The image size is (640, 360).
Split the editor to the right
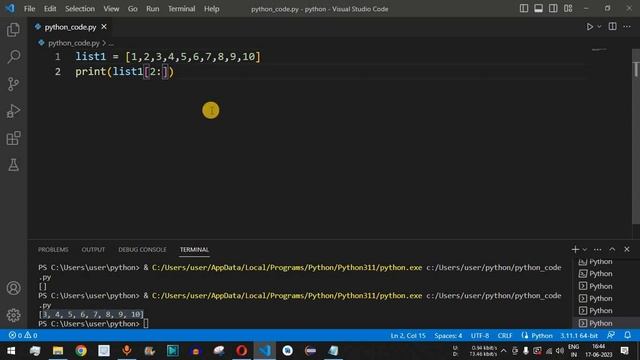pyautogui.click(x=612, y=27)
